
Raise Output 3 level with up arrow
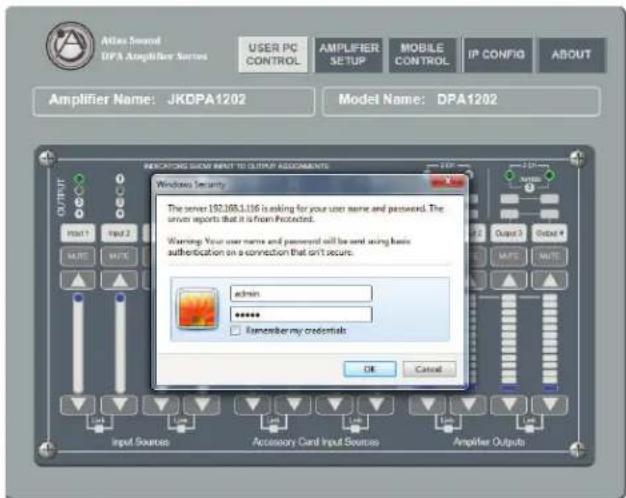[509, 280]
